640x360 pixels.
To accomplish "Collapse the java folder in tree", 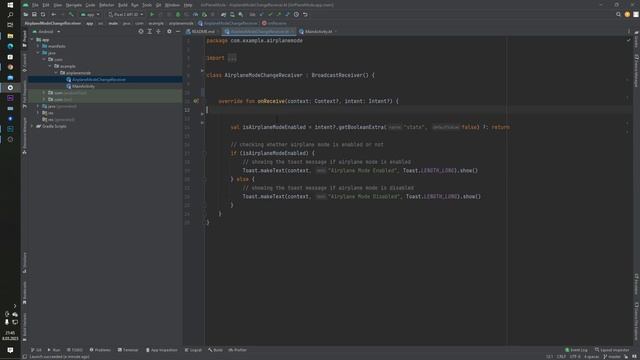I will 38,53.
